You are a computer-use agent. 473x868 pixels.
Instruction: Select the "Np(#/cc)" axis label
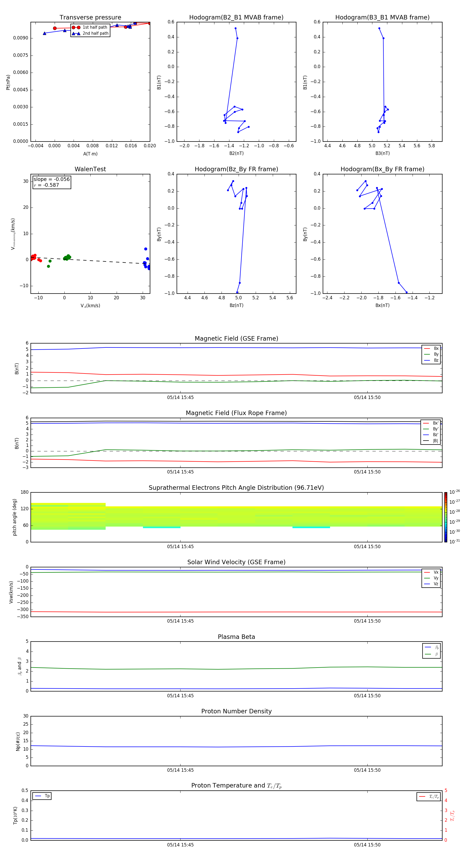pos(18,741)
